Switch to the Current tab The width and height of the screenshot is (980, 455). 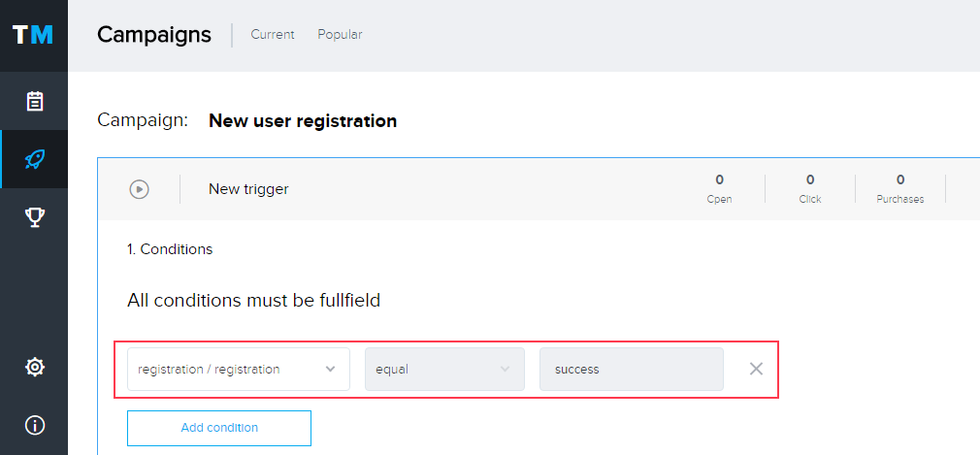[x=273, y=34]
